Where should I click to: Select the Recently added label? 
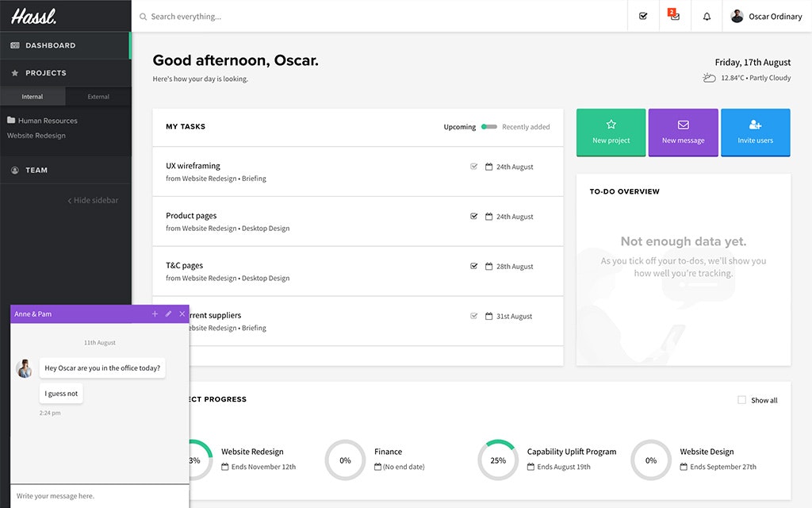point(526,127)
